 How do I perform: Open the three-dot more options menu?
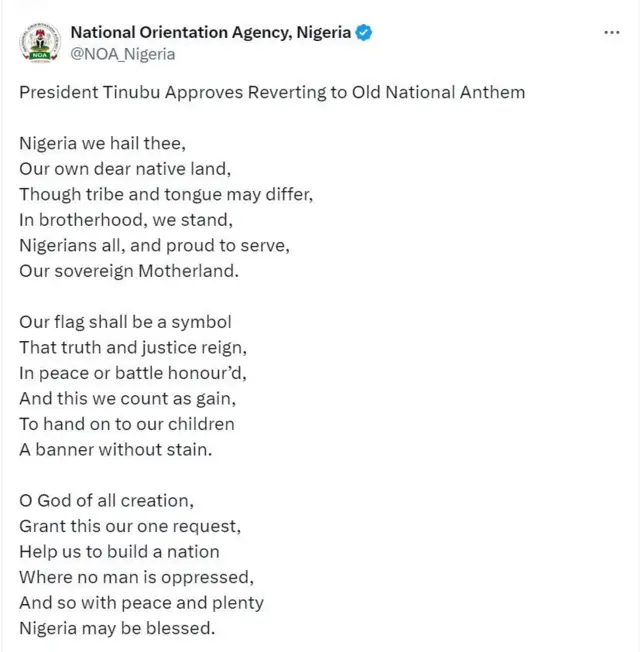coord(612,32)
